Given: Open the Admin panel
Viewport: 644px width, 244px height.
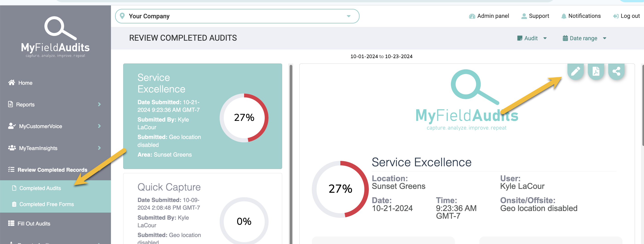Looking at the screenshot, I should [489, 16].
